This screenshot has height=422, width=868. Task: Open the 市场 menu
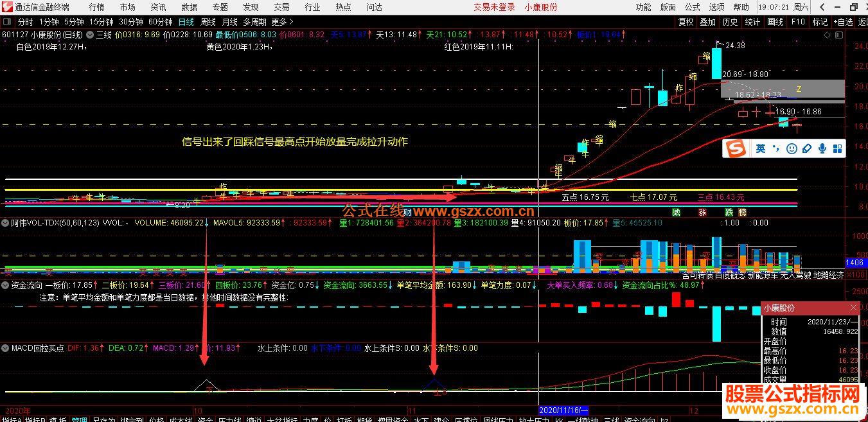[x=127, y=7]
